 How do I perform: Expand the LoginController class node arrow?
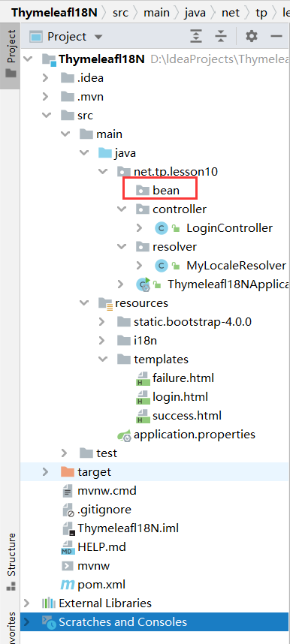140,228
